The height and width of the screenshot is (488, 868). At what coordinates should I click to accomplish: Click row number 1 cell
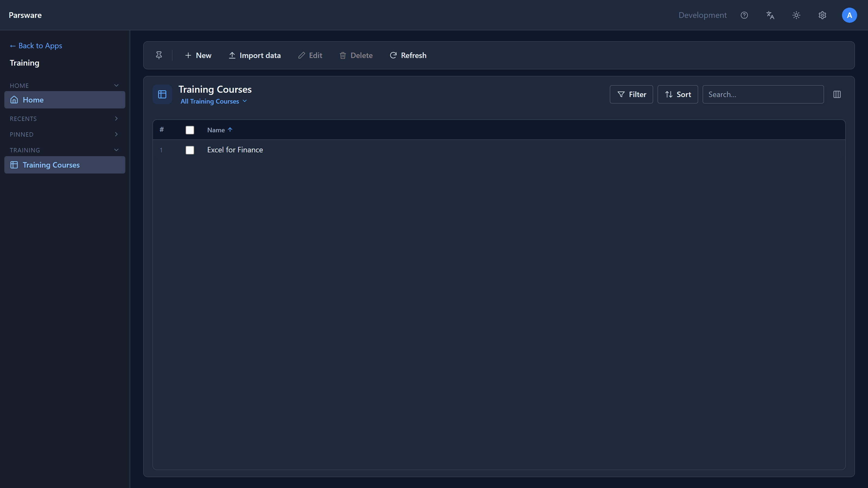point(161,150)
